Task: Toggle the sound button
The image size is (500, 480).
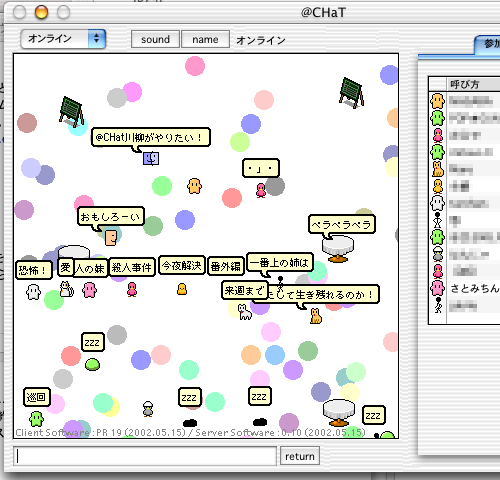Action: [x=155, y=39]
